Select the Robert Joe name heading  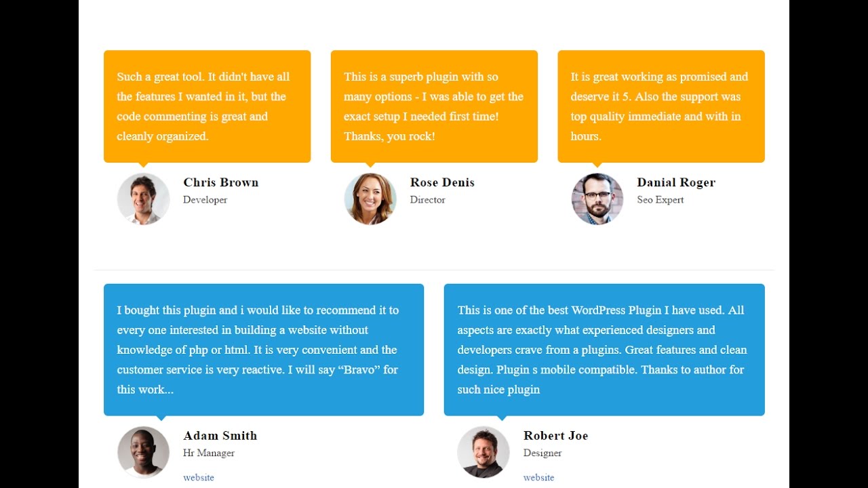pyautogui.click(x=555, y=436)
